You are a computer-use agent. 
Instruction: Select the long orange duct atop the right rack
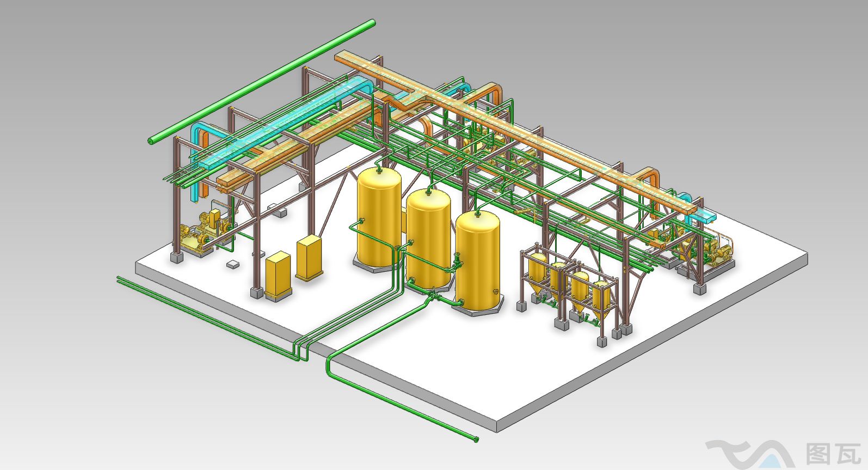pos(544,142)
